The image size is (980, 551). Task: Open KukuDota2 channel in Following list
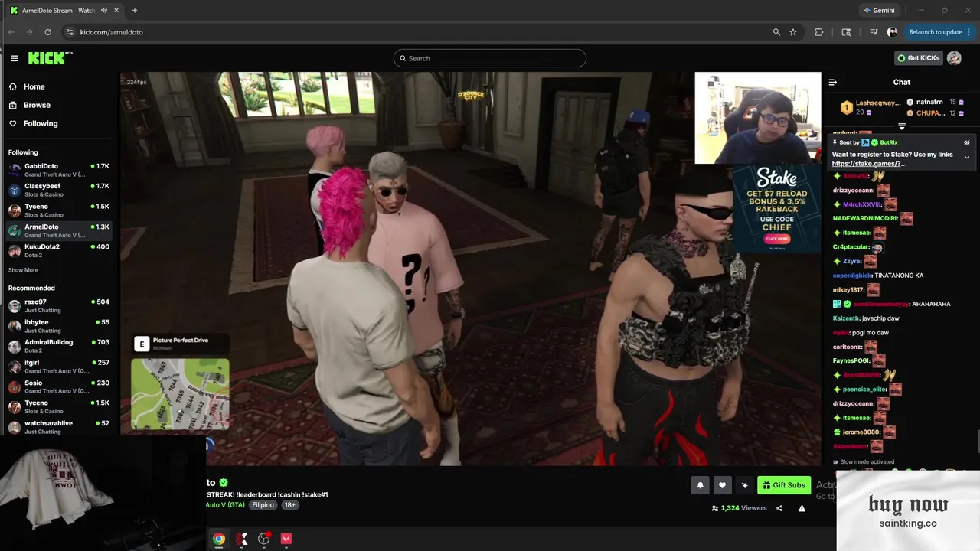pos(59,250)
